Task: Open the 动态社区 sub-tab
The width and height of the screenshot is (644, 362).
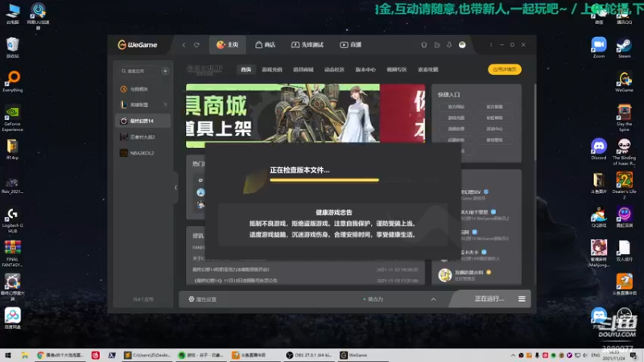Action: coord(334,69)
